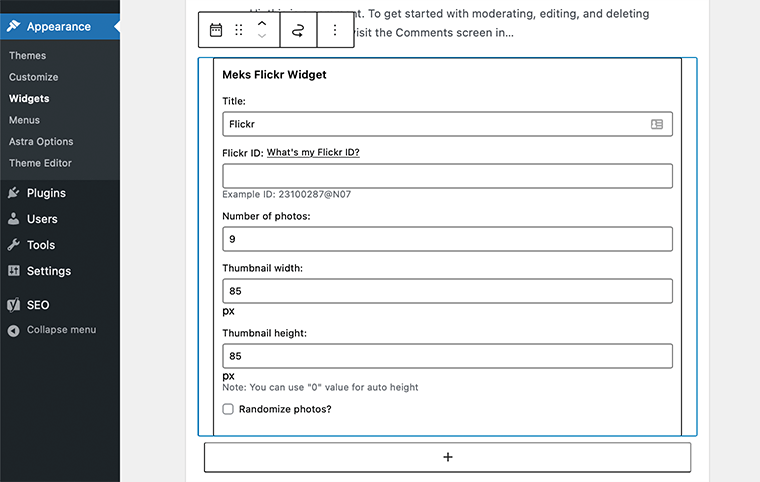Click the move to widget area icon
760x482 pixels.
[298, 31]
